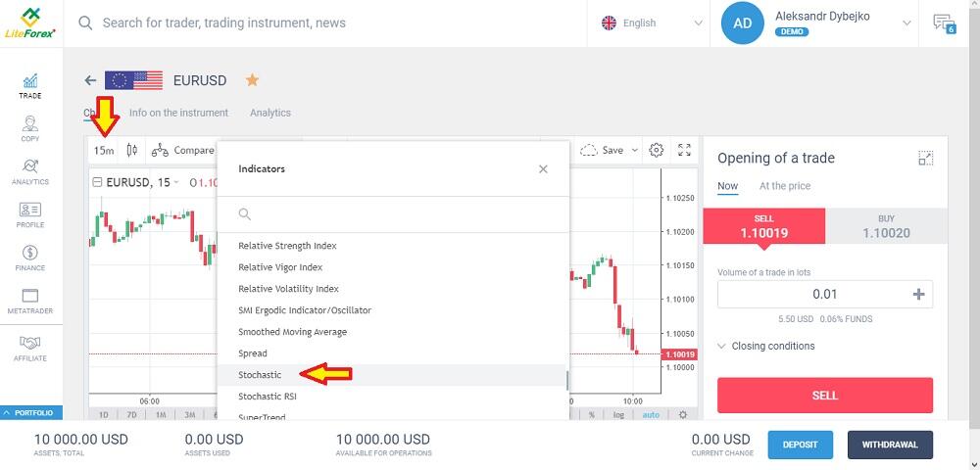Open the Finance section in the sidebar
The image size is (980, 470).
tap(30, 258)
